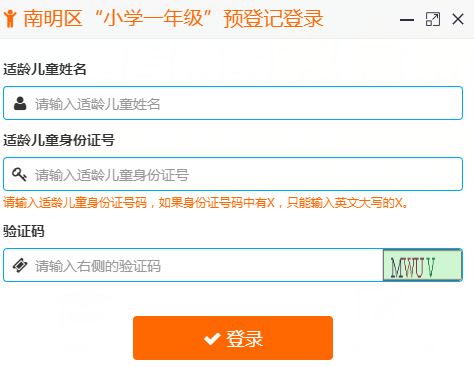Click the user silhouette icon in name field
The width and height of the screenshot is (474, 367).
point(20,104)
